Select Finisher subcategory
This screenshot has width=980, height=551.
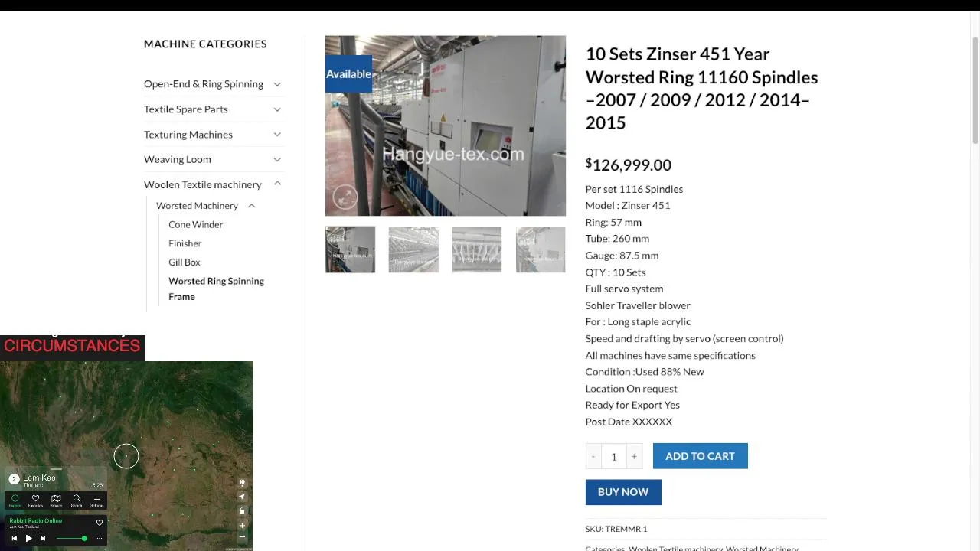(x=185, y=243)
